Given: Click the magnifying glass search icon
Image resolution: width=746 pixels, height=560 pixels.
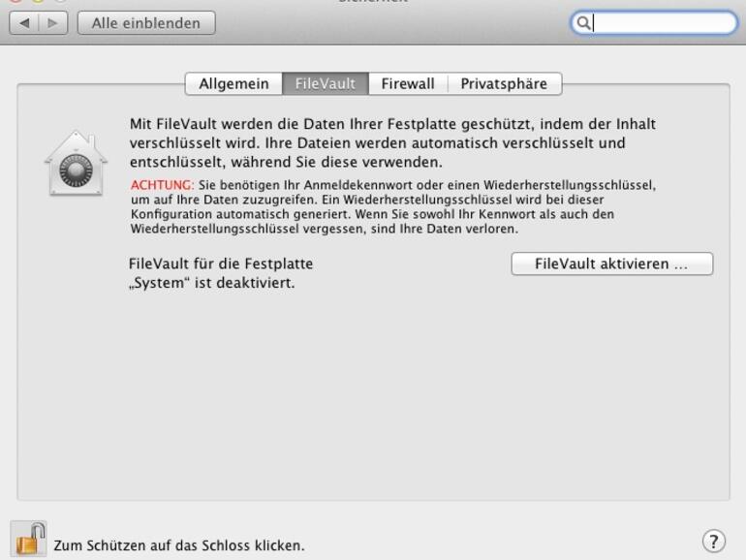Looking at the screenshot, I should tap(583, 23).
